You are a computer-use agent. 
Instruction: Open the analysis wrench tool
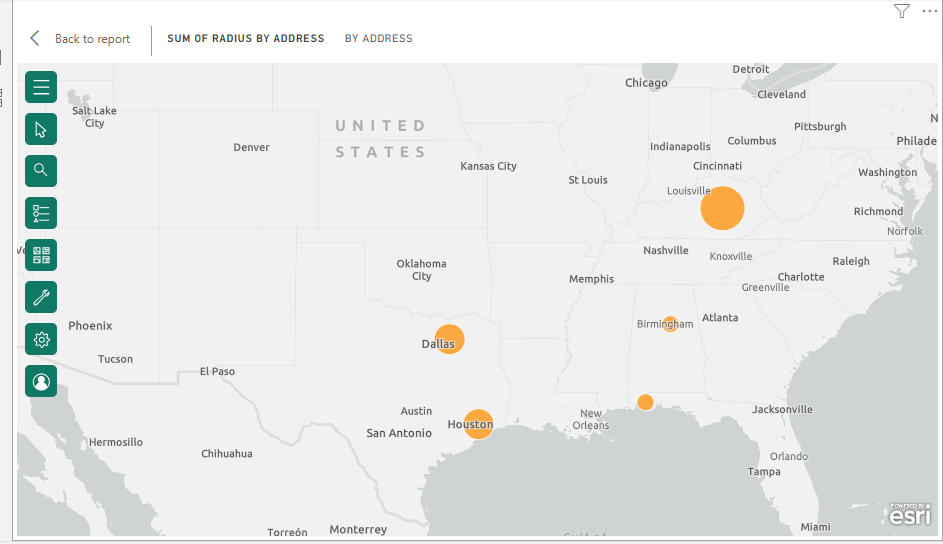click(x=41, y=297)
